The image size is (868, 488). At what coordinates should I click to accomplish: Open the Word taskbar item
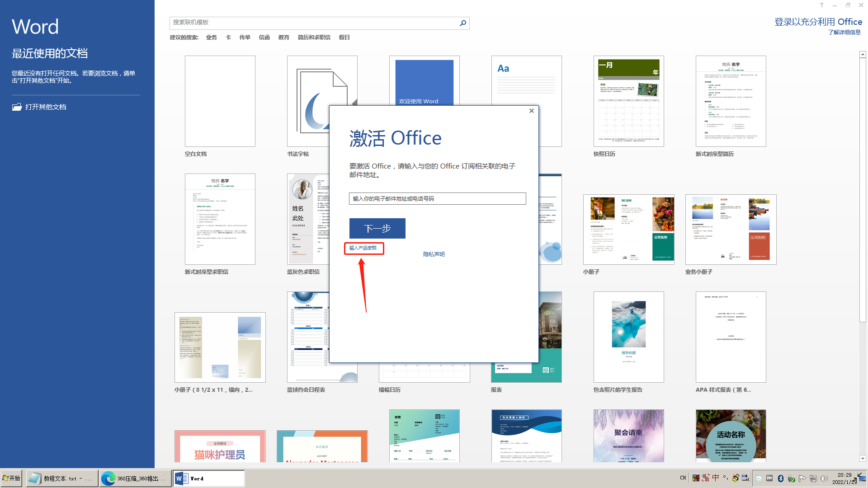coord(208,478)
